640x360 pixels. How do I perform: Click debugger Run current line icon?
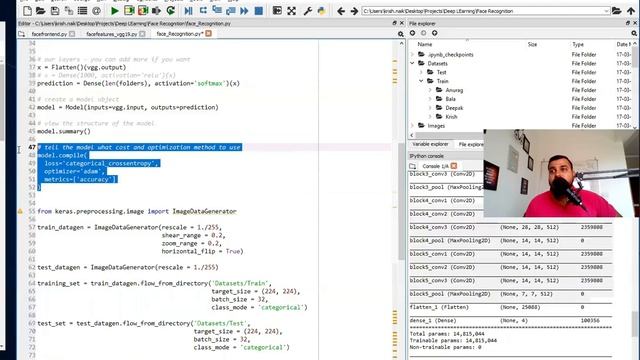pos(203,11)
